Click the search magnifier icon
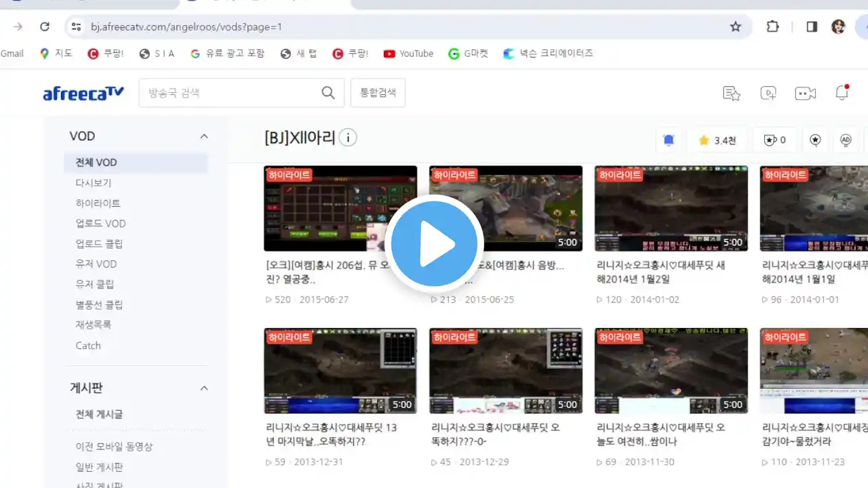Image resolution: width=868 pixels, height=488 pixels. coord(328,93)
